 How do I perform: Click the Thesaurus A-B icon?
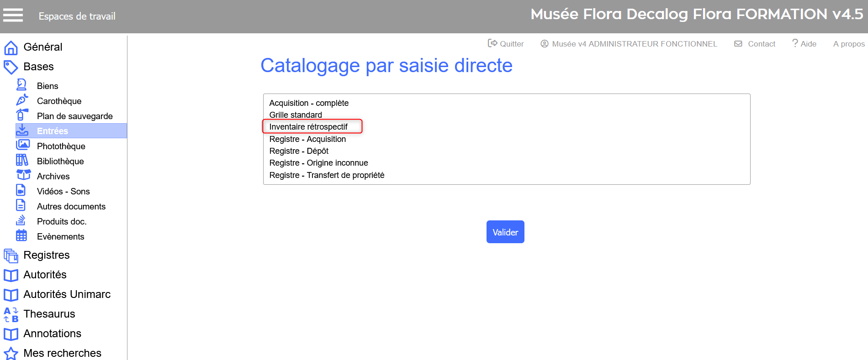11,314
